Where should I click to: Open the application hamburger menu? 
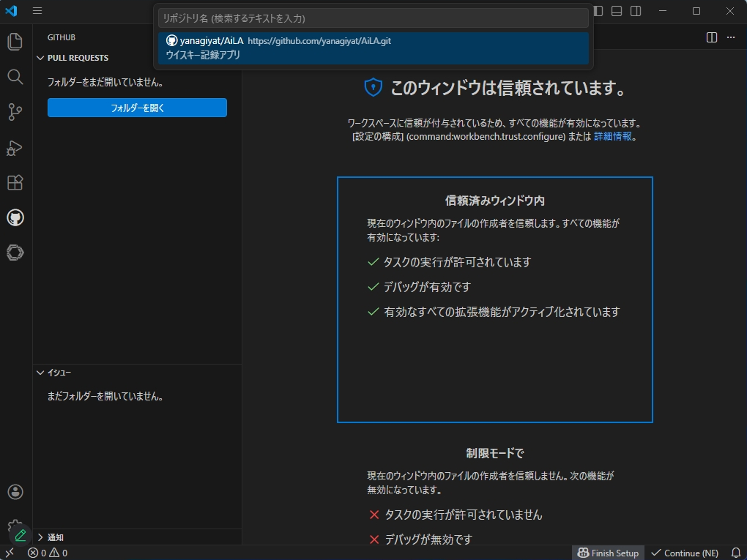click(37, 11)
